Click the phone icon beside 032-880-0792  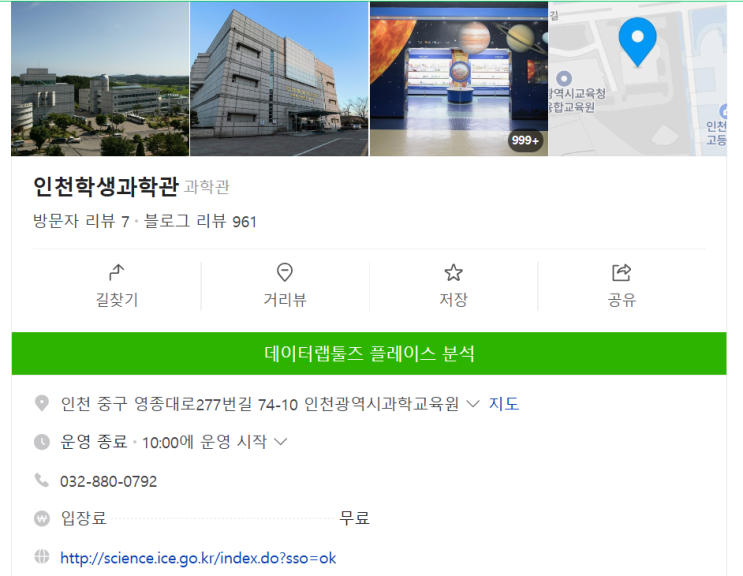pyautogui.click(x=42, y=480)
